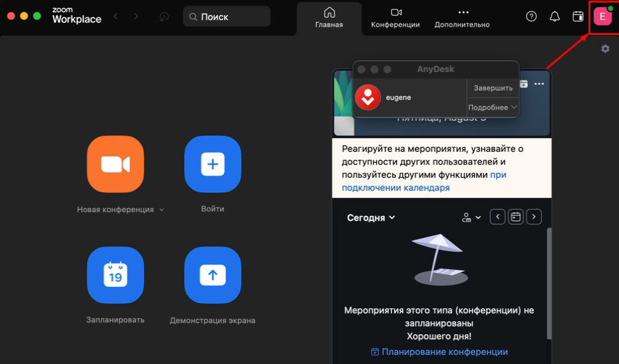This screenshot has height=364, width=619.
Task: Click the orange New Meeting camera icon
Action: coord(115,164)
